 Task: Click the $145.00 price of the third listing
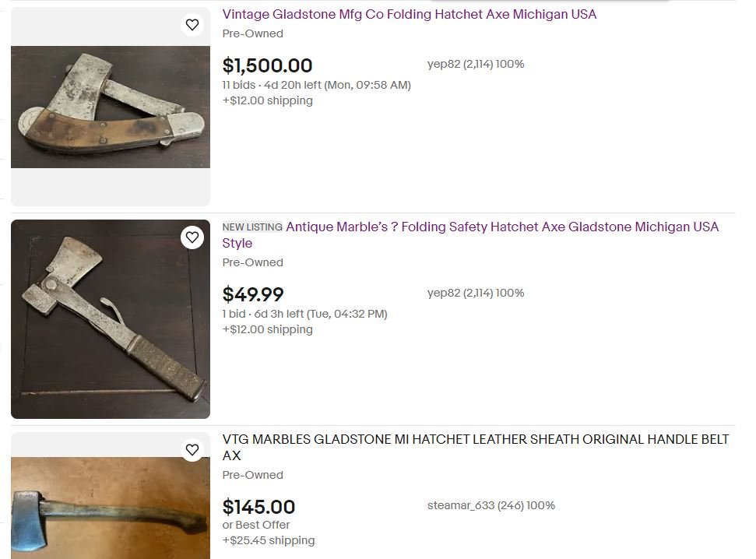point(258,507)
